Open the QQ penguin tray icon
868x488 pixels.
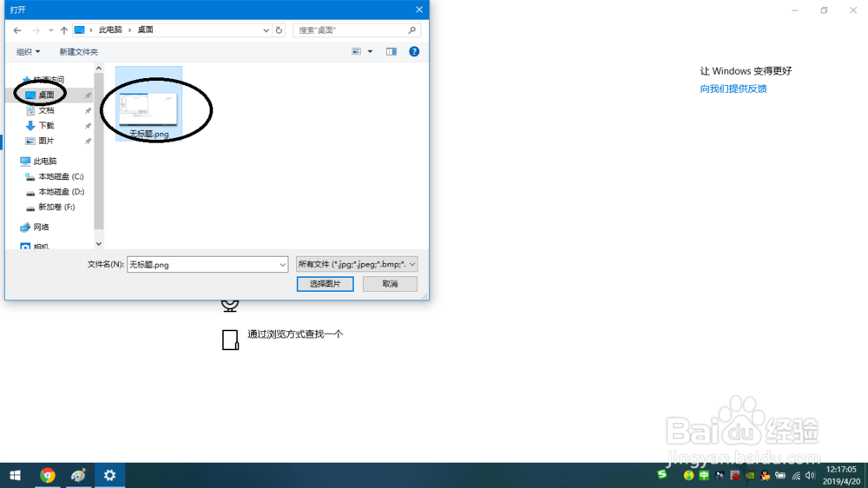[x=765, y=475]
